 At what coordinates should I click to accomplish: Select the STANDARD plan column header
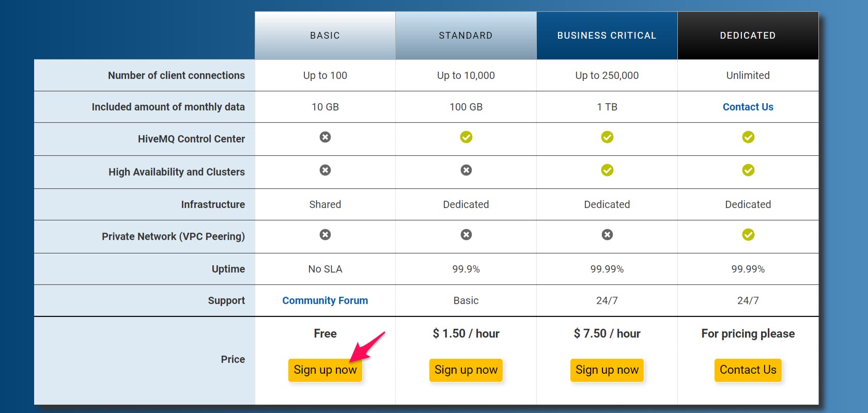click(466, 36)
